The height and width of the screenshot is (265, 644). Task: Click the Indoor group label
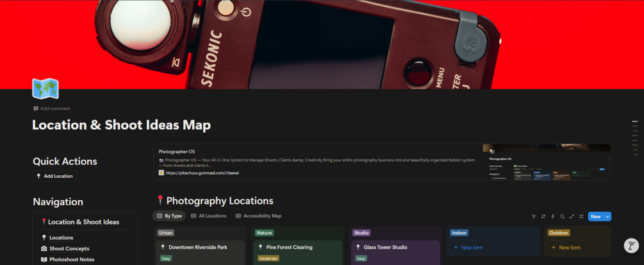point(459,233)
